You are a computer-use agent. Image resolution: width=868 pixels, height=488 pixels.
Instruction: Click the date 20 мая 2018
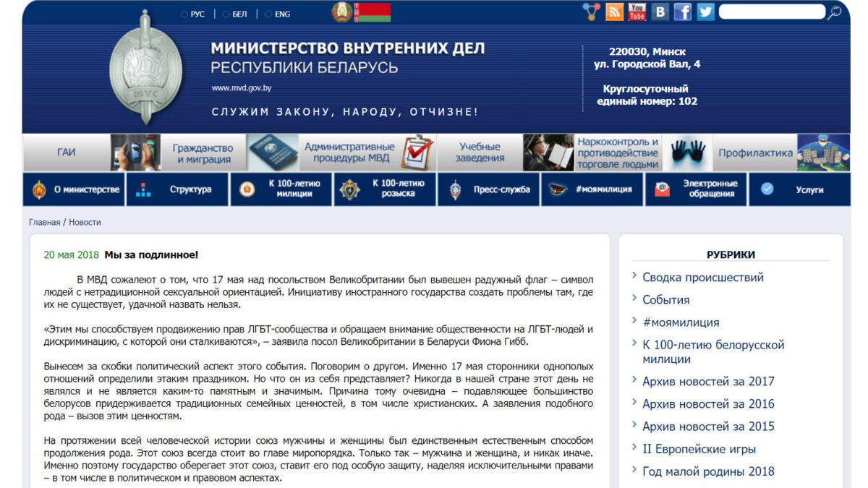71,254
